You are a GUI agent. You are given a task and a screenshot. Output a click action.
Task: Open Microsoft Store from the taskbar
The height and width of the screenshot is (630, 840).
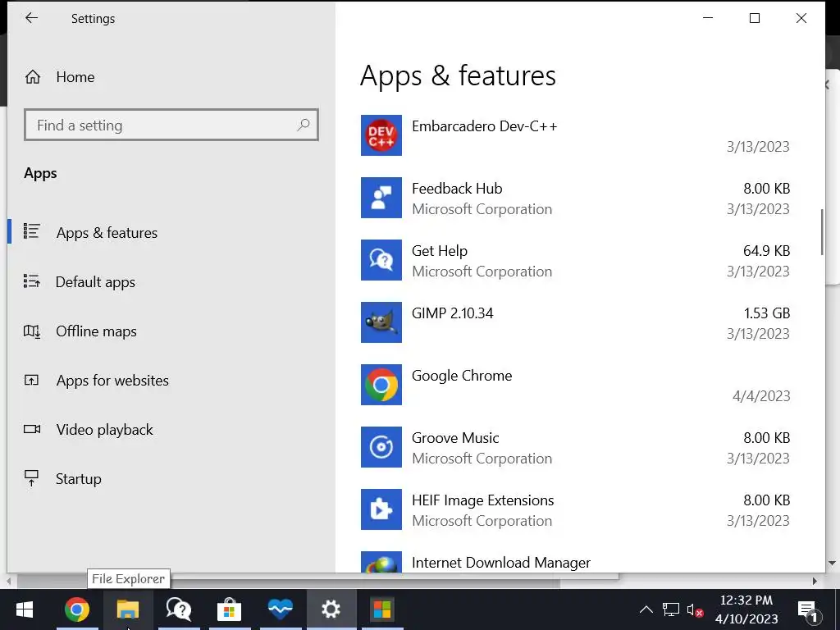click(230, 609)
